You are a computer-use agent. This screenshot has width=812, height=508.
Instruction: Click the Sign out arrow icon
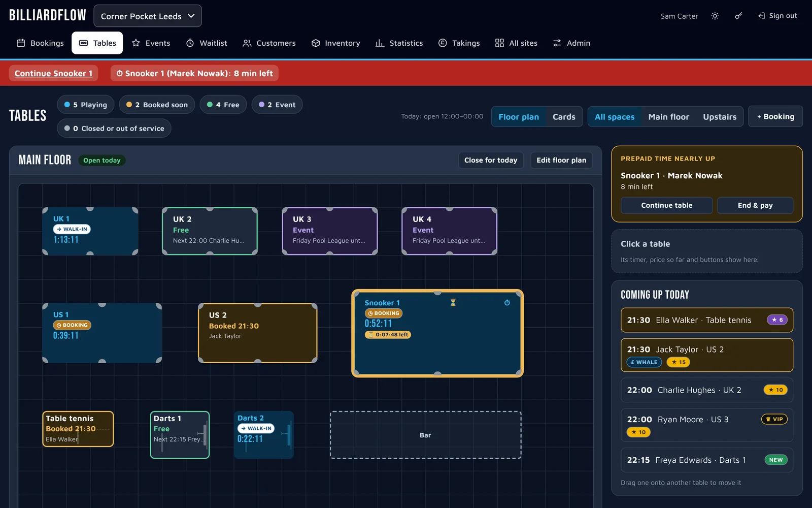coord(761,16)
